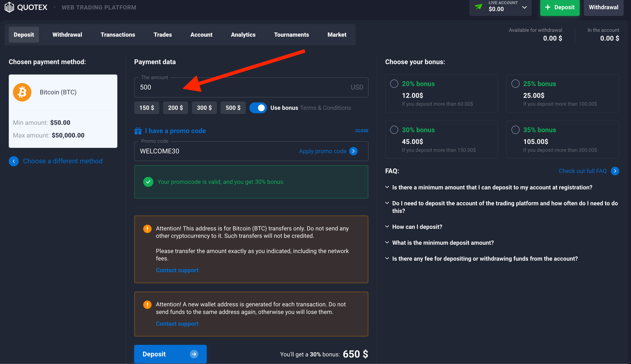Disable the Use bonus toggle
This screenshot has height=364, width=631.
[258, 108]
